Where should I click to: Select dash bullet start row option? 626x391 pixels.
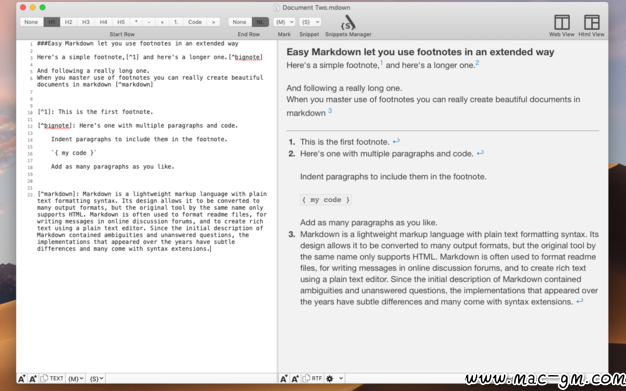click(x=149, y=22)
